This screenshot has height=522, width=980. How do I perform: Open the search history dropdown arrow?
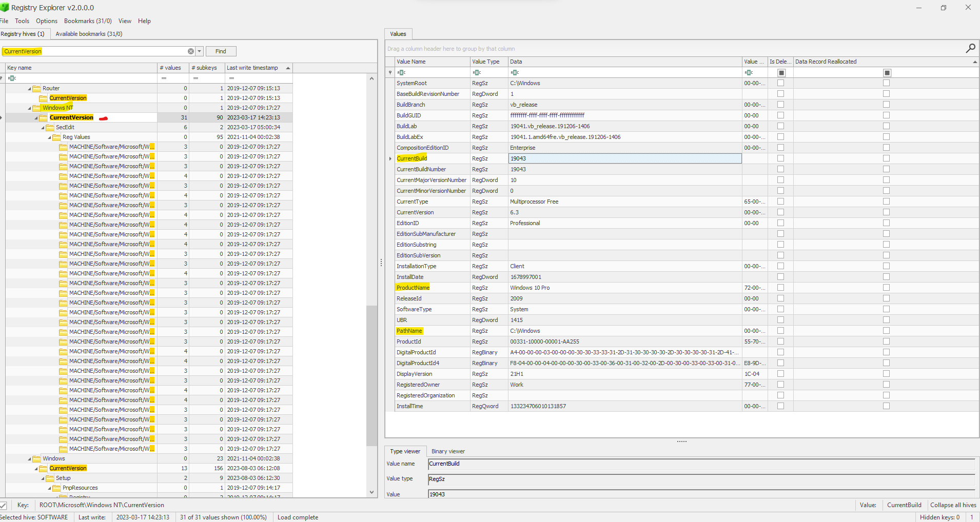pyautogui.click(x=200, y=51)
